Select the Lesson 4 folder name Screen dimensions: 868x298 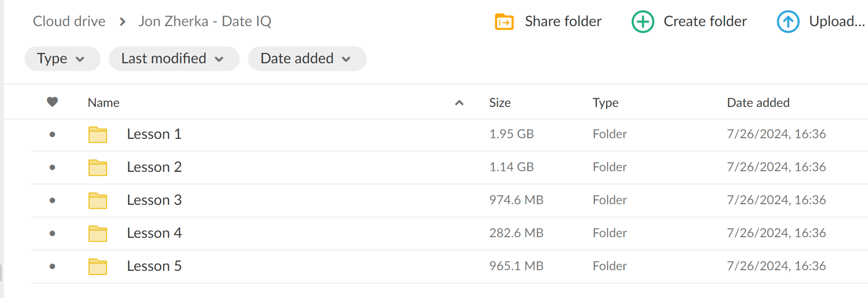click(154, 233)
